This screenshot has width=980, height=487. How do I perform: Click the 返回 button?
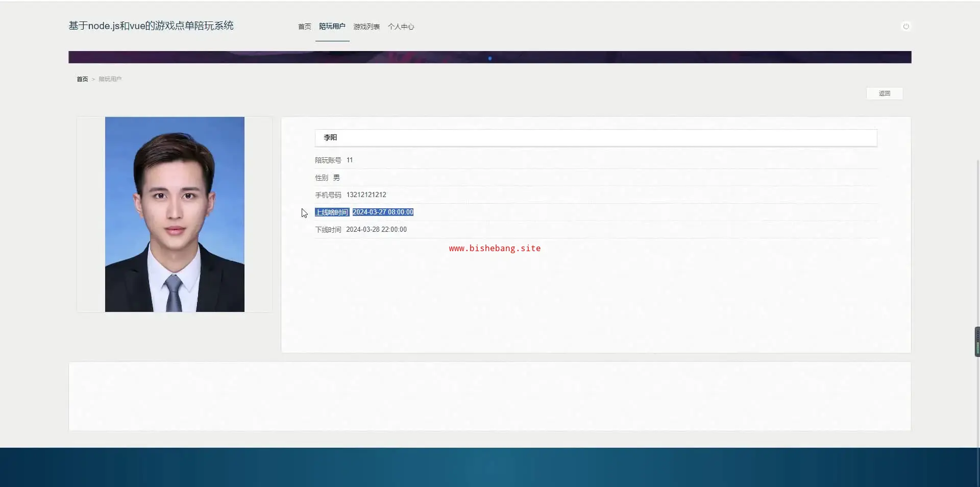(x=885, y=93)
